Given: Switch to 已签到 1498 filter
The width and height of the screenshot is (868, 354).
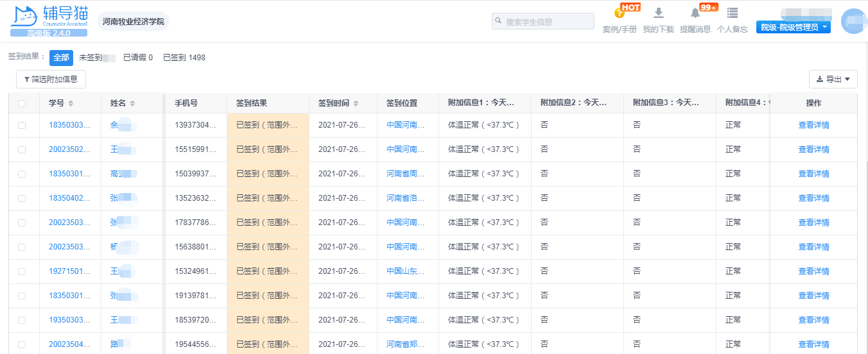Looking at the screenshot, I should [x=184, y=58].
